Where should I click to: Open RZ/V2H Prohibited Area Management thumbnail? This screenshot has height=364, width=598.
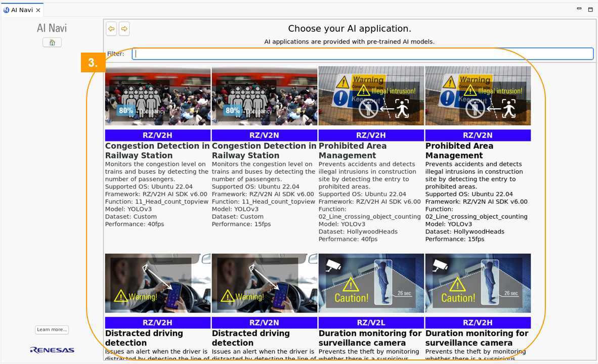[371, 96]
